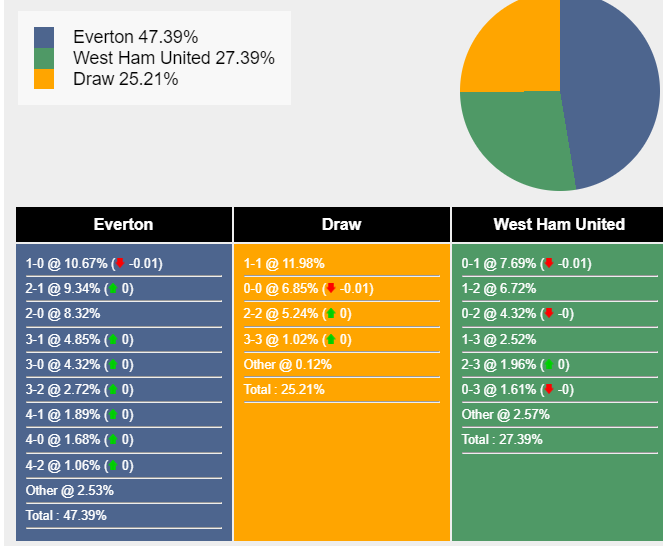The height and width of the screenshot is (546, 663).
Task: Click the red down arrow beside 1-0 score
Action: pos(120,264)
